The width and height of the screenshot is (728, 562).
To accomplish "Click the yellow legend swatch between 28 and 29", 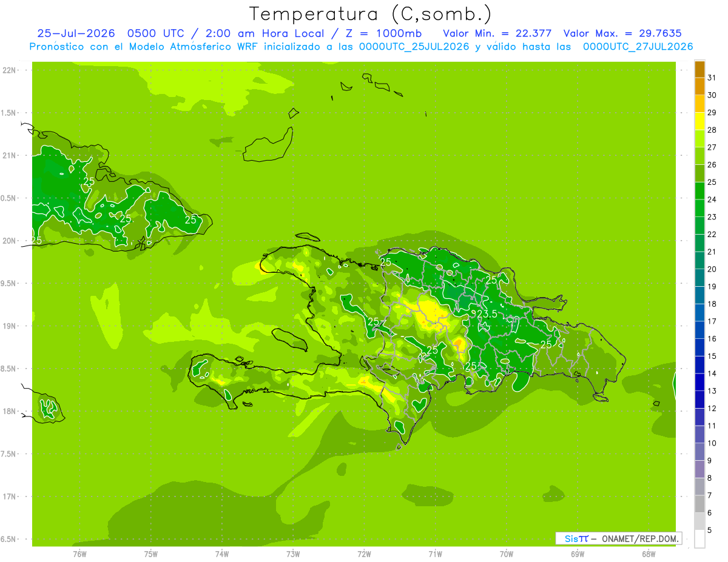I will tap(699, 121).
